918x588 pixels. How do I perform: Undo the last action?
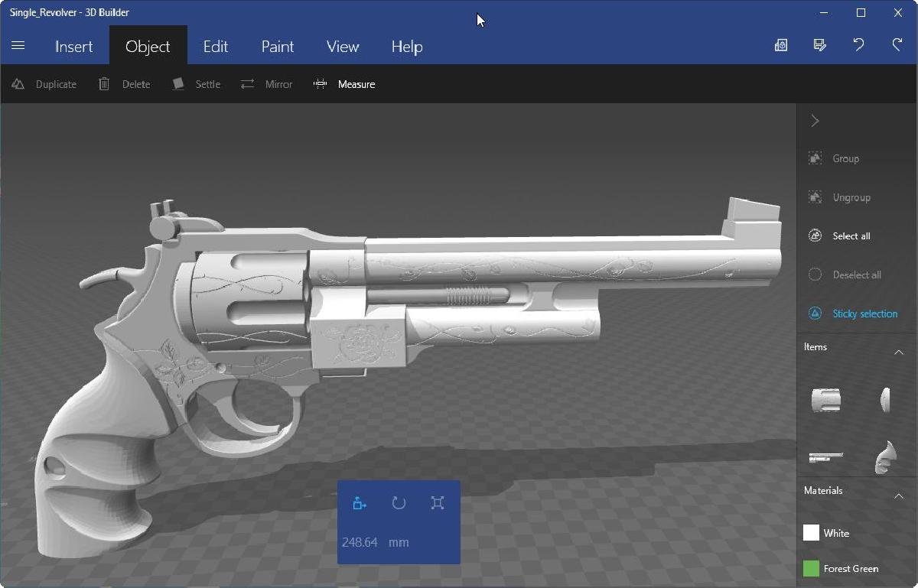858,45
